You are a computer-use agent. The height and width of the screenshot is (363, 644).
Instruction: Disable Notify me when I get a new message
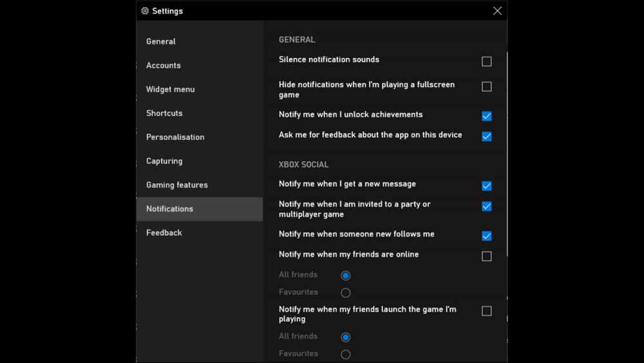click(487, 186)
